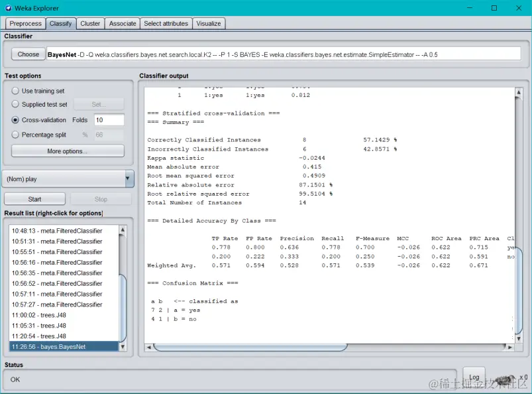Click the Total Number of Instances line
Image resolution: width=532 pixels, height=394 pixels.
[x=227, y=202]
